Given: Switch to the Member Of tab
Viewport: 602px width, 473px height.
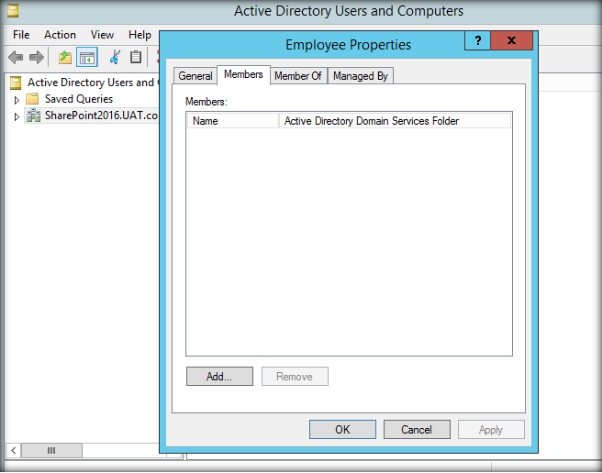Looking at the screenshot, I should point(298,76).
